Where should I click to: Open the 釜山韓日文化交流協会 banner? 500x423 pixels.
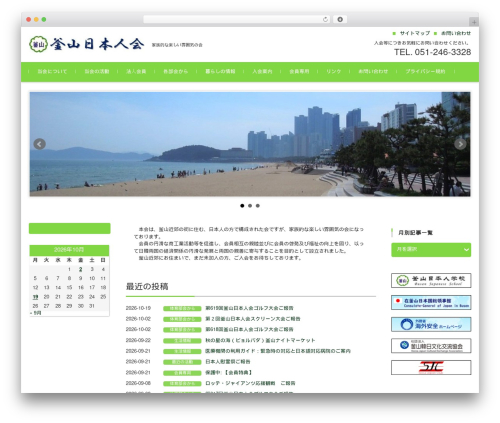click(x=431, y=346)
